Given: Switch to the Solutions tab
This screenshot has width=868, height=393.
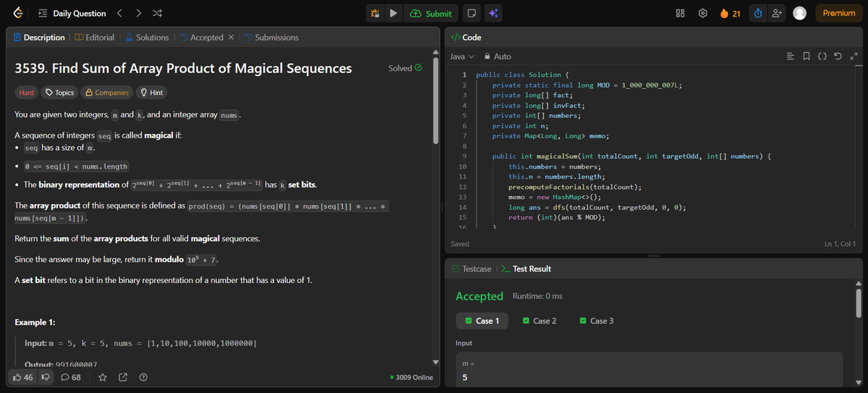Looking at the screenshot, I should point(147,38).
